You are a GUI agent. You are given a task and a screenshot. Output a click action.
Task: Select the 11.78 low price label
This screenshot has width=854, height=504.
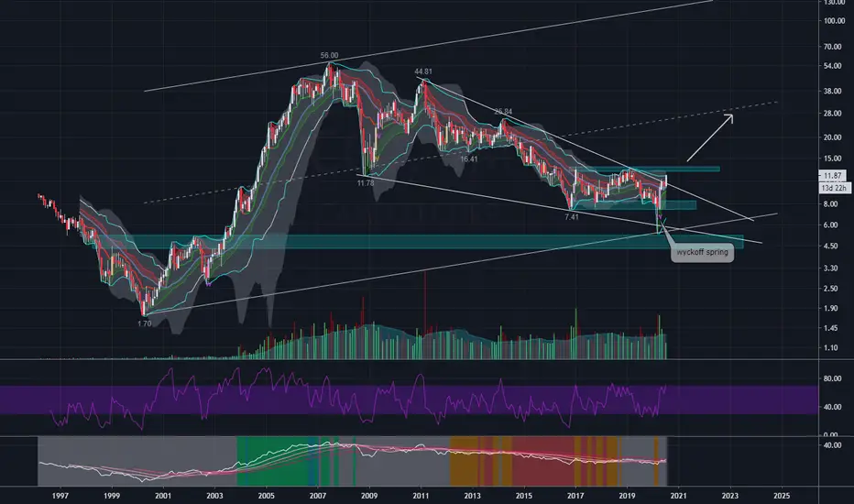click(x=366, y=183)
